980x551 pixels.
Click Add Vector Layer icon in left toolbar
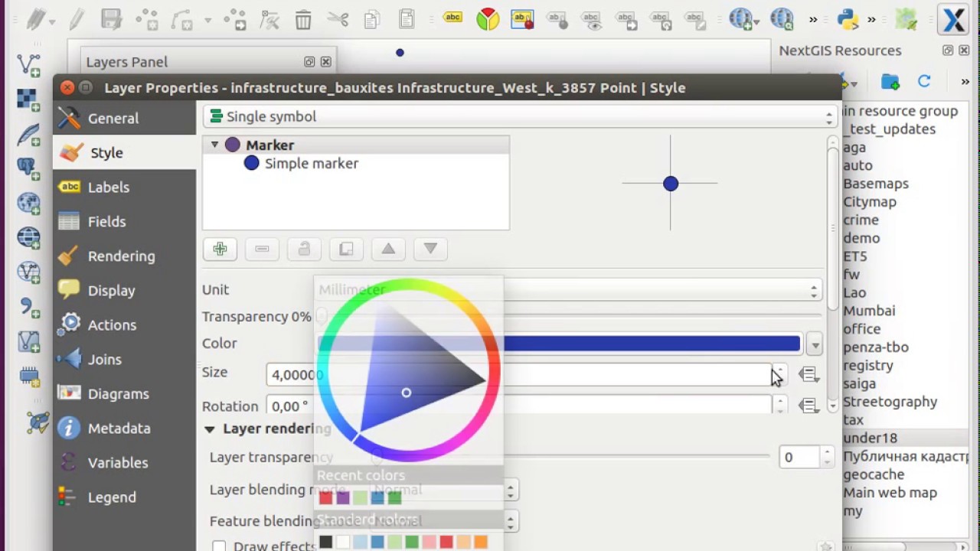[28, 65]
